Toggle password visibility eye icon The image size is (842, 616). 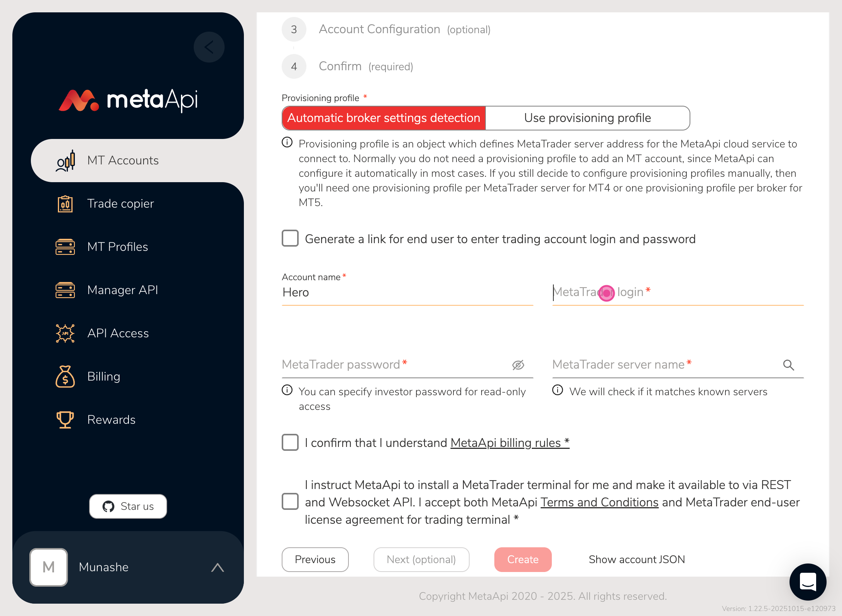coord(518,365)
